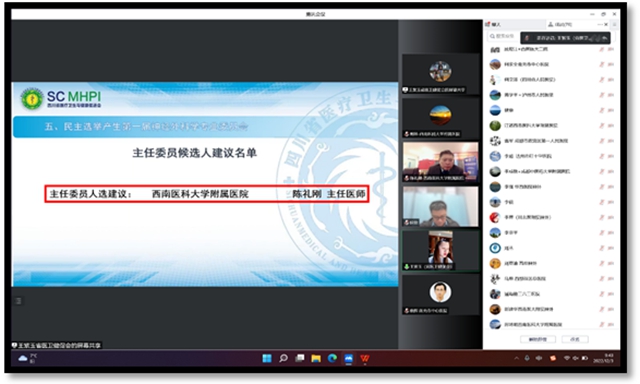Screen dimensions: 640x384
Task: Click the narrower button below participant list
Action: [x=575, y=339]
